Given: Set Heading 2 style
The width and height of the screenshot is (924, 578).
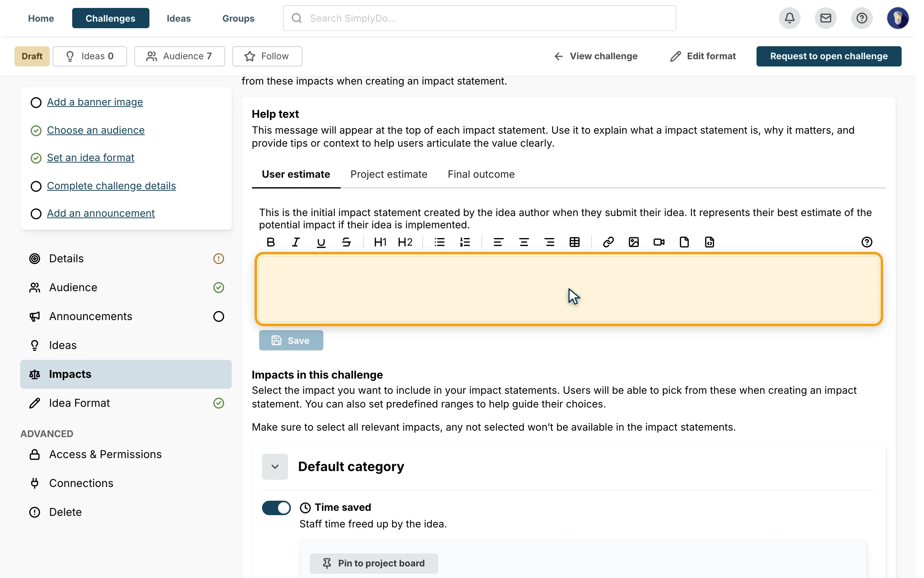Looking at the screenshot, I should (405, 242).
